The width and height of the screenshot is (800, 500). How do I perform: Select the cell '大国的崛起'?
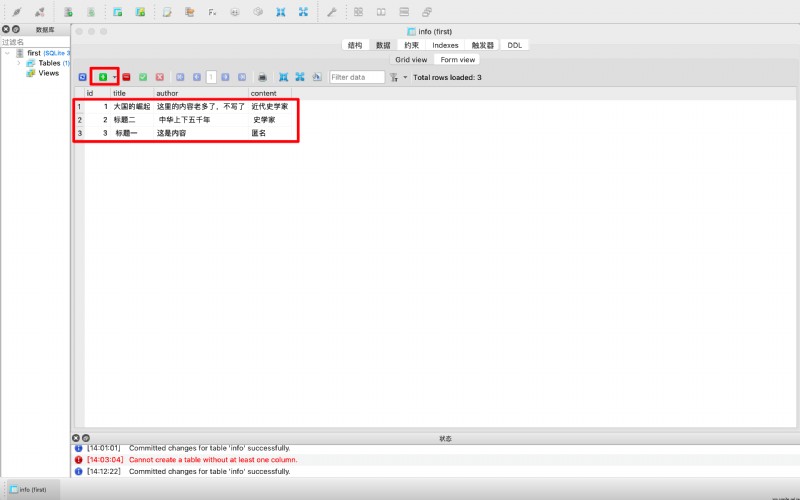click(132, 107)
